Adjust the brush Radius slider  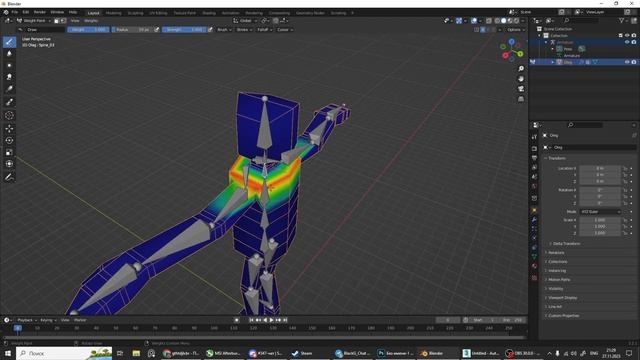(132, 30)
